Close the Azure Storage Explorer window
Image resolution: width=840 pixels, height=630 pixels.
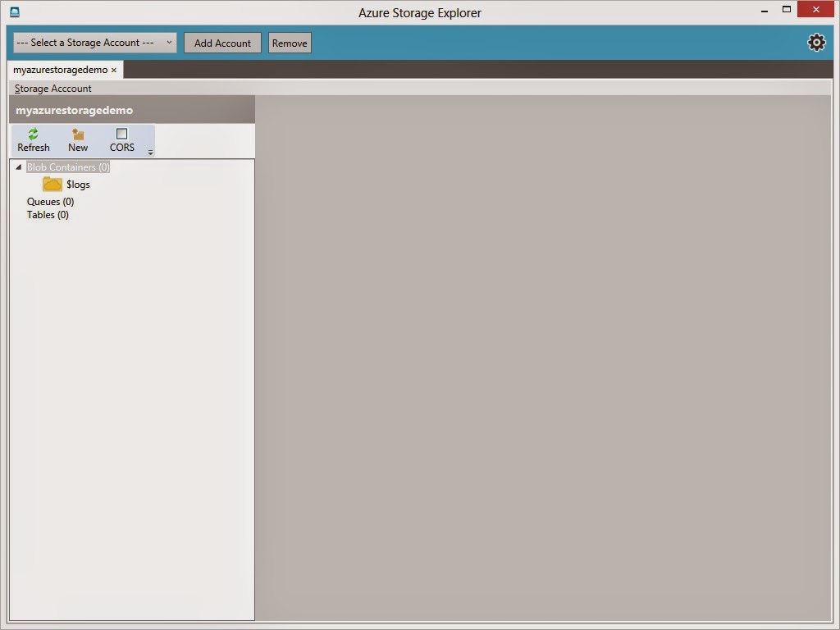(x=816, y=10)
